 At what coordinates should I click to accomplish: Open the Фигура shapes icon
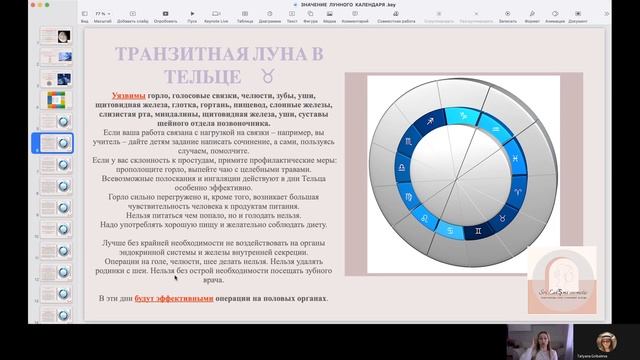tap(310, 14)
